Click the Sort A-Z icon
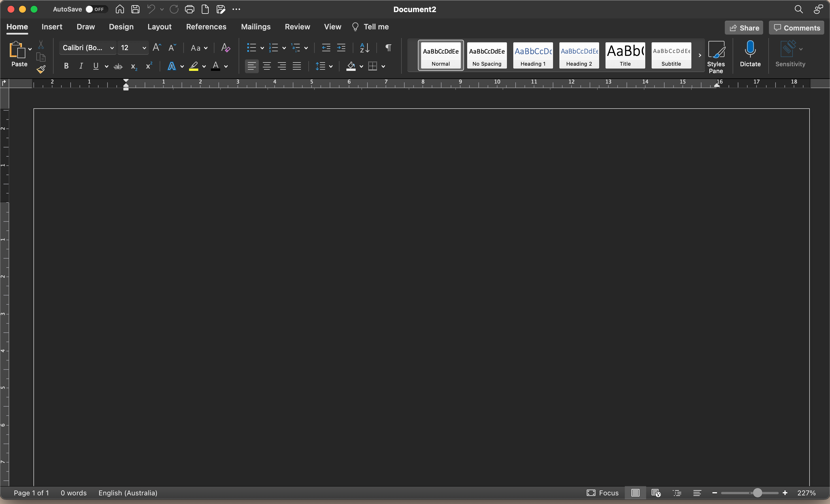 tap(365, 48)
